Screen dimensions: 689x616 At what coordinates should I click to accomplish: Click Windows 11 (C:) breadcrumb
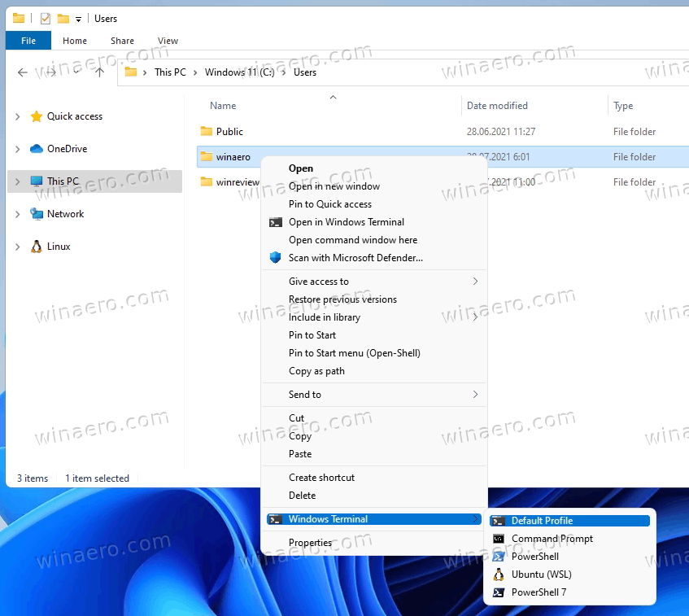239,72
